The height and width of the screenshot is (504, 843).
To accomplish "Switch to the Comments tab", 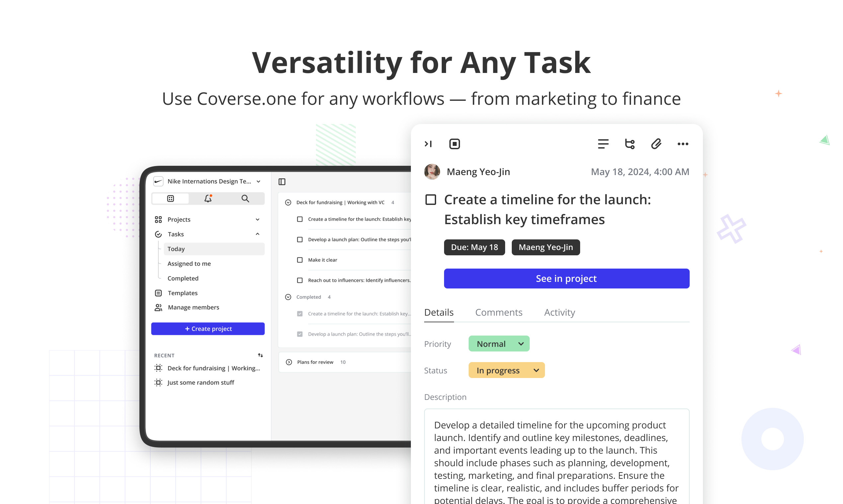I will point(498,312).
